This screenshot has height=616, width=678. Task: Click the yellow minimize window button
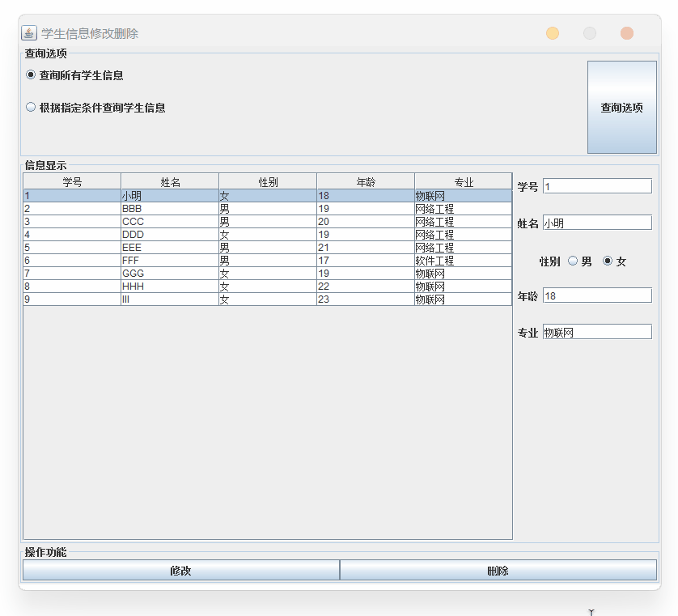point(552,33)
